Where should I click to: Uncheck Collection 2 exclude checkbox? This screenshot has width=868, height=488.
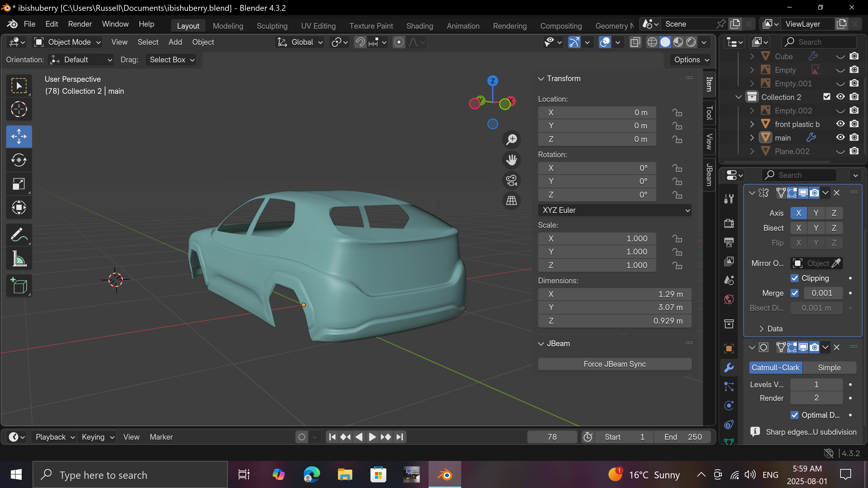pos(827,97)
